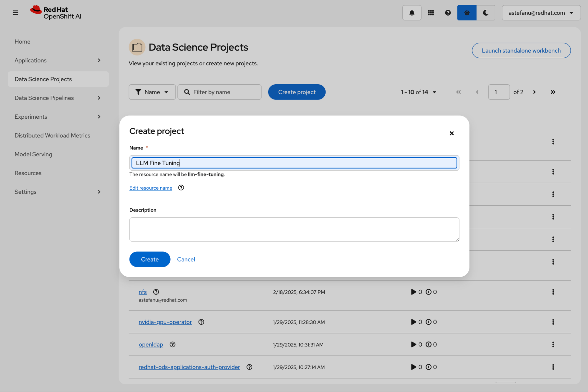This screenshot has height=392, width=588.
Task: Close the Create project dialog
Action: [452, 133]
